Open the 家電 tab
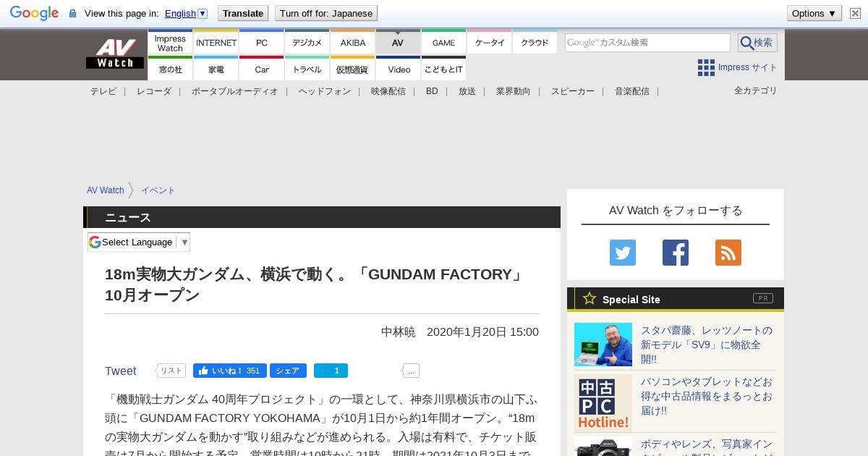This screenshot has width=868, height=456. (x=216, y=69)
